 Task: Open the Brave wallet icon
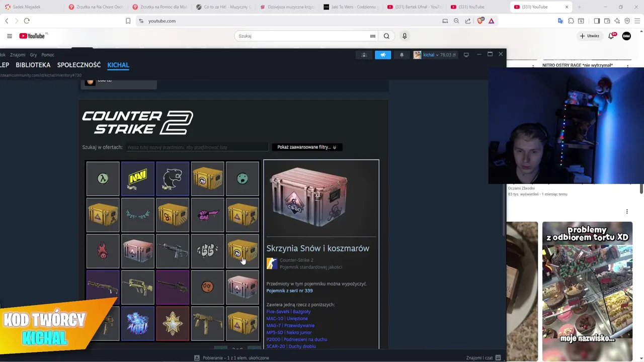[607, 21]
